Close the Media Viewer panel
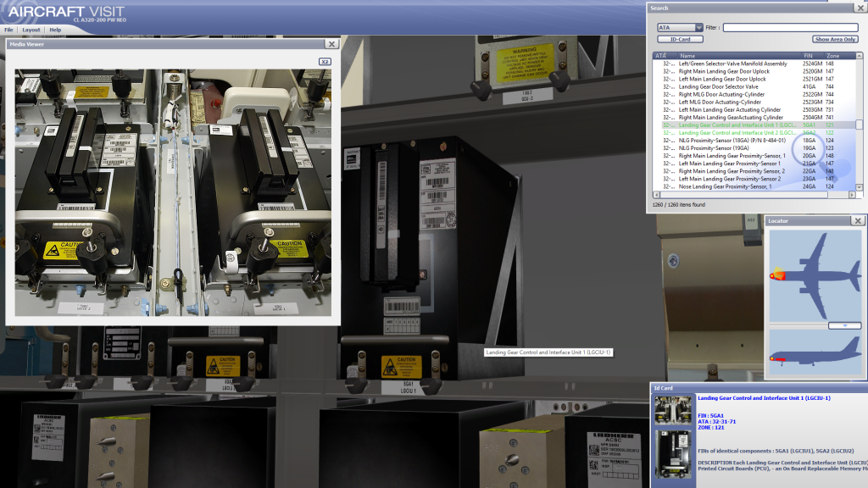Viewport: 868px width, 488px height. pos(331,44)
